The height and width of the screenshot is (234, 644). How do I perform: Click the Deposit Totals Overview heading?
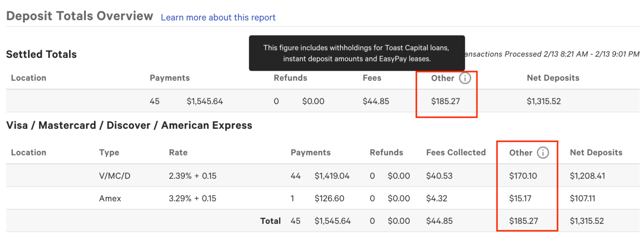pyautogui.click(x=80, y=15)
